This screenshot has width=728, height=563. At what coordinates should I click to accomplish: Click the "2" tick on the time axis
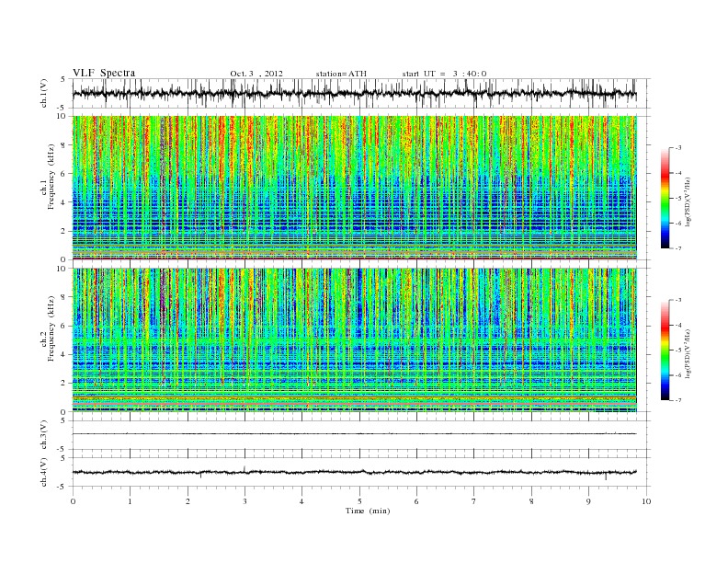click(x=188, y=501)
